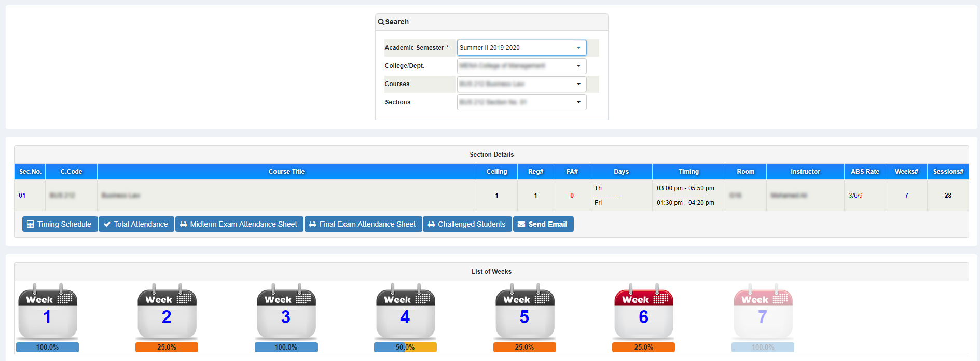Click the Th day entry
This screenshot has width=980, height=361.
pyautogui.click(x=598, y=188)
